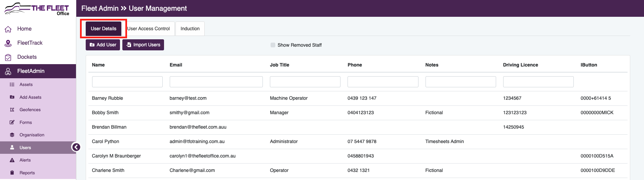Sort by the Job Title column header
The image size is (644, 180).
[279, 65]
